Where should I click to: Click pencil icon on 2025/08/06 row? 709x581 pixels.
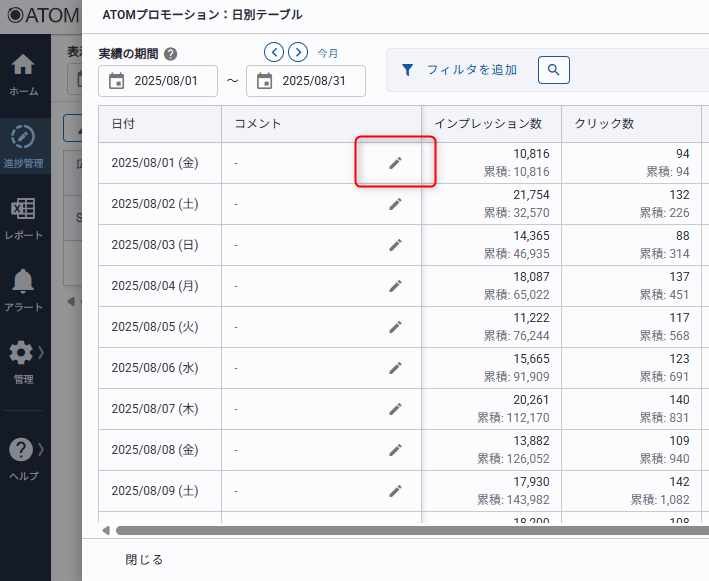point(395,368)
